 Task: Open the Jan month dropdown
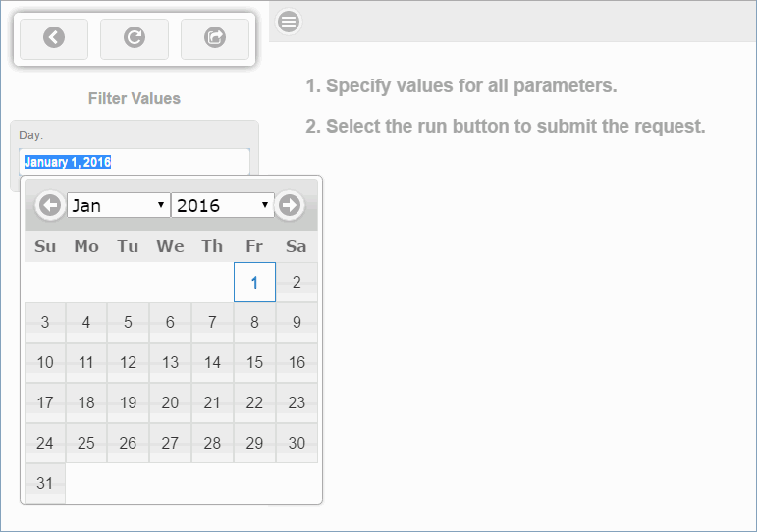coord(118,205)
